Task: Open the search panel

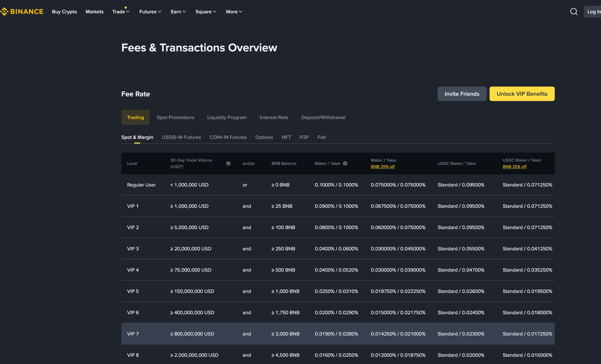Action: [574, 11]
